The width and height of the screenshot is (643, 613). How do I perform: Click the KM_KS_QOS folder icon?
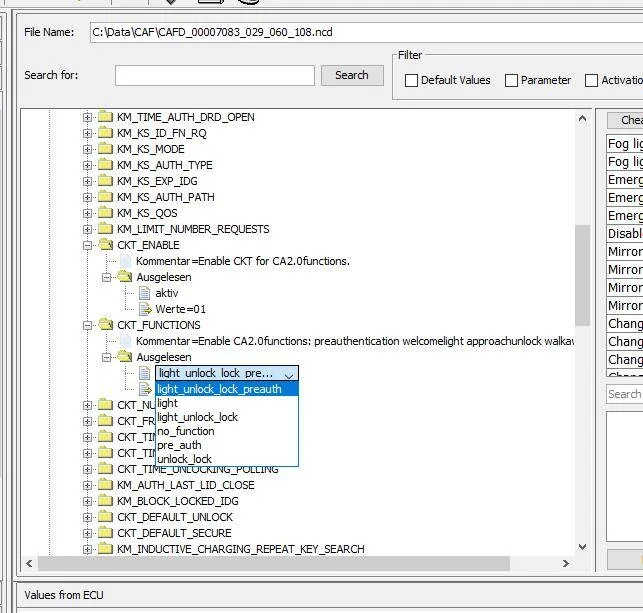pos(105,213)
